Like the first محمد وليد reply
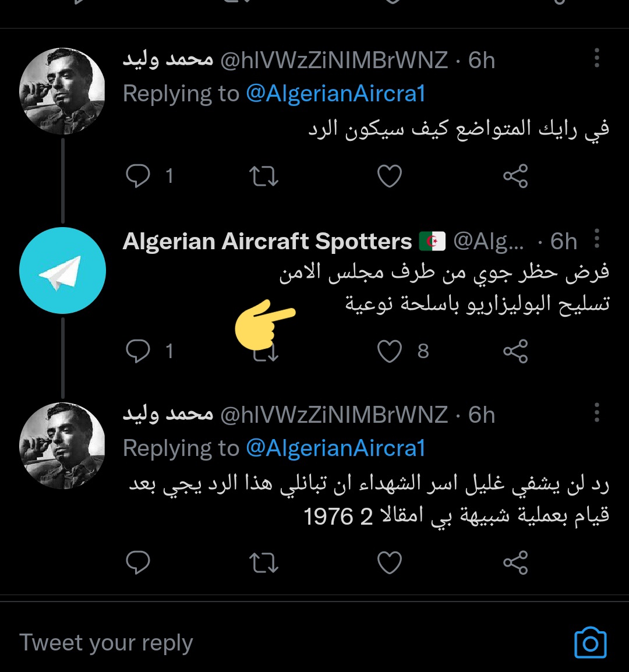The width and height of the screenshot is (629, 672). pos(390,176)
